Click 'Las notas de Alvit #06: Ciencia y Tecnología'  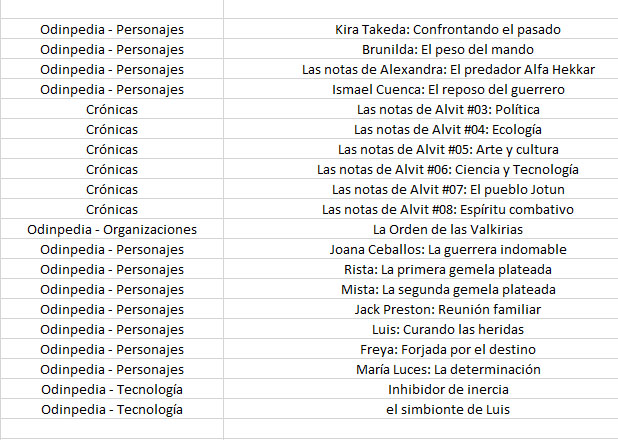click(x=448, y=170)
